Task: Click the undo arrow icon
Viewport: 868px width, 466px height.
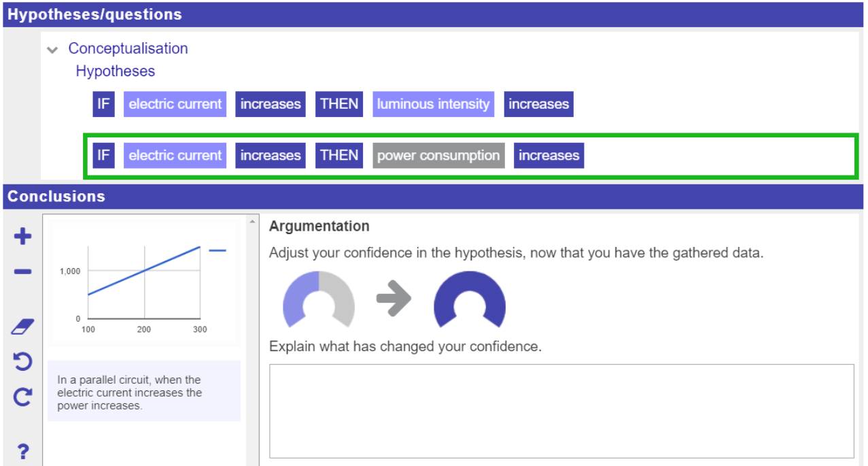Action: click(23, 361)
